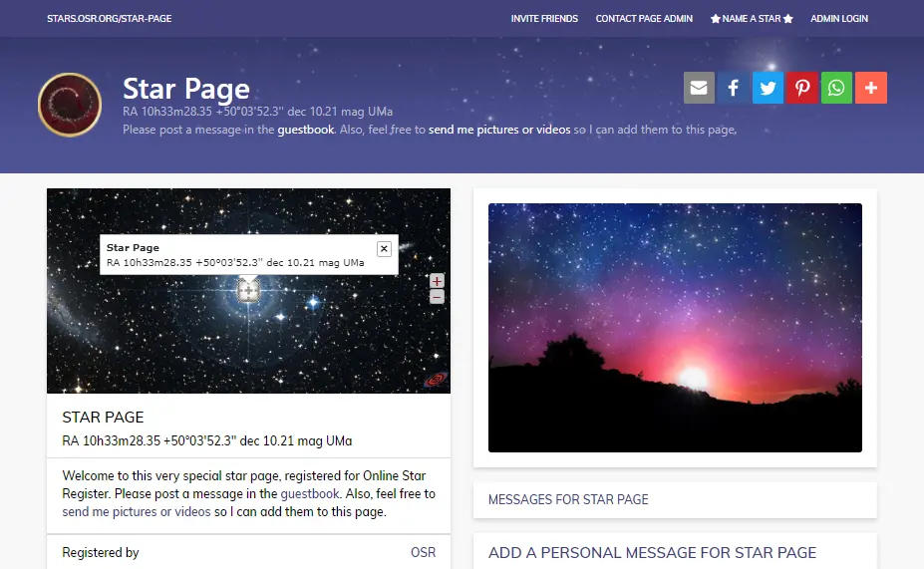Close the Star Page map popup

(384, 248)
